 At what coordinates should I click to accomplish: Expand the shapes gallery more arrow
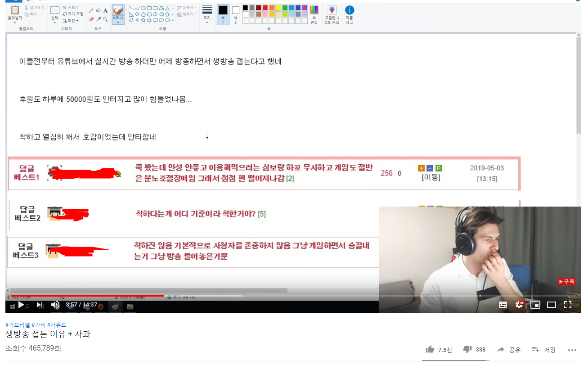coord(173,20)
